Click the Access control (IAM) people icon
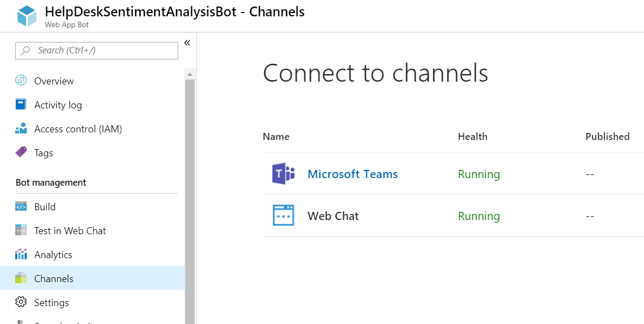This screenshot has width=644, height=324. point(21,129)
